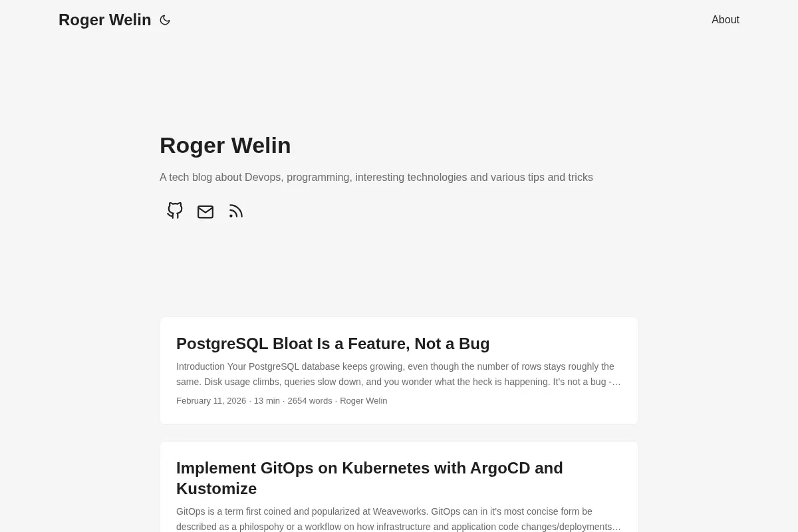This screenshot has width=798, height=532.
Task: Click the Roger Welin author name in post meta
Action: click(x=363, y=401)
